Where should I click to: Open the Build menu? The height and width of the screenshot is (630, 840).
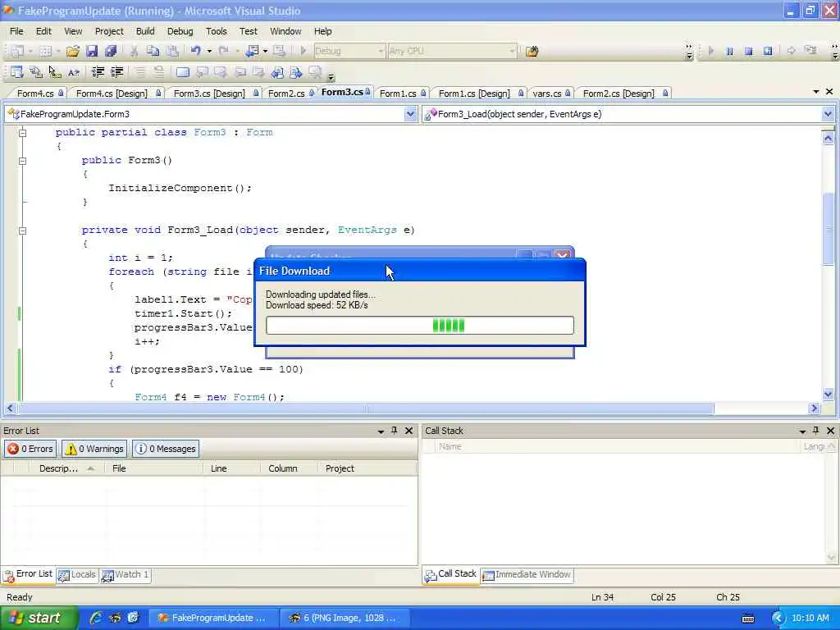[x=145, y=31]
